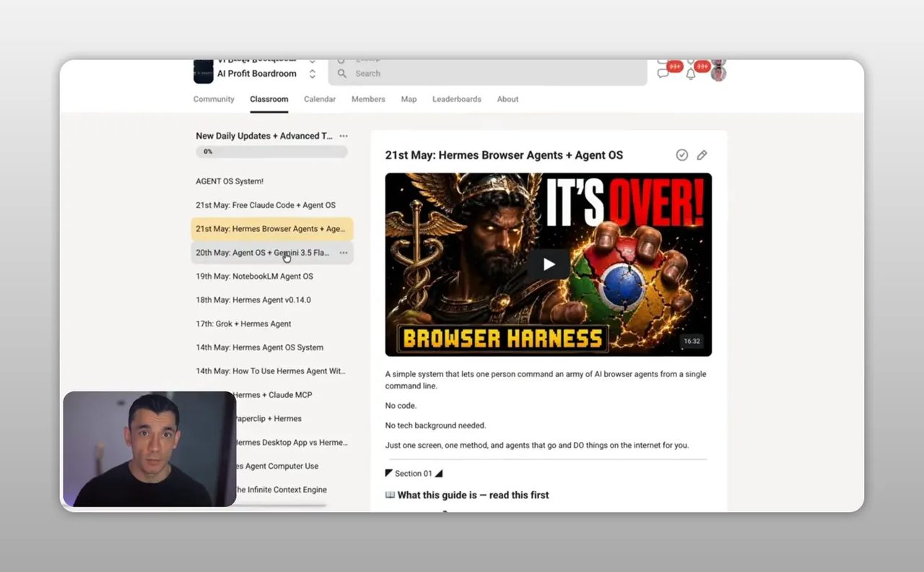The width and height of the screenshot is (924, 572).
Task: Open 14th May: How To Use Hermes lesson
Action: click(x=271, y=371)
